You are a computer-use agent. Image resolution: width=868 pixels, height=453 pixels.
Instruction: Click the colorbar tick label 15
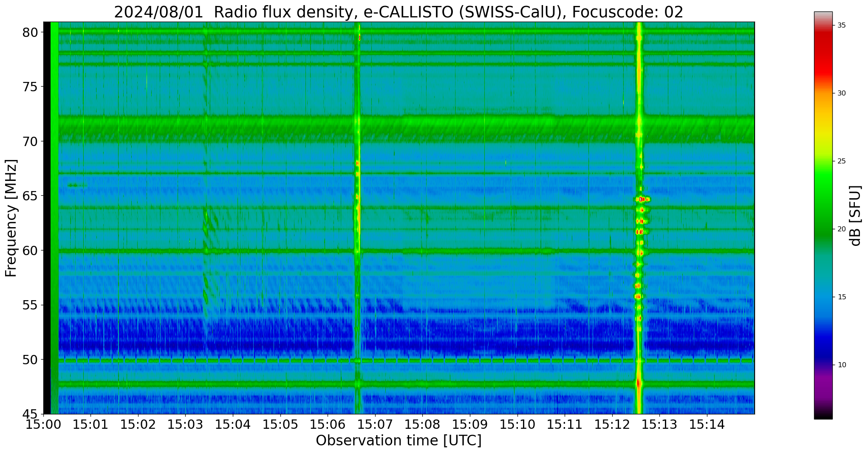click(841, 297)
